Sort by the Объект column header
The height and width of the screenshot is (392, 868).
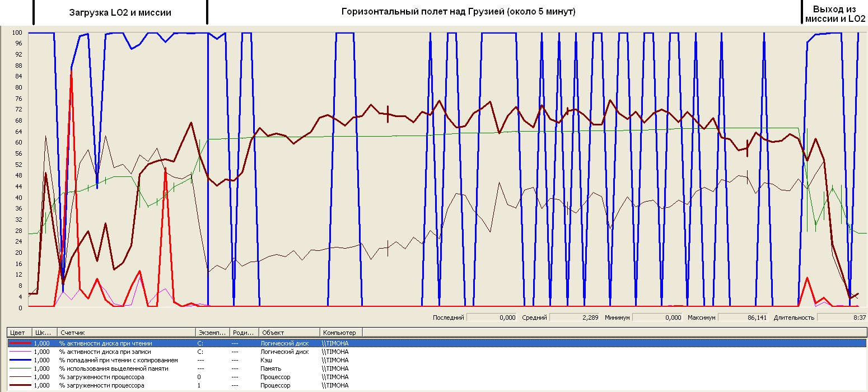(x=288, y=333)
